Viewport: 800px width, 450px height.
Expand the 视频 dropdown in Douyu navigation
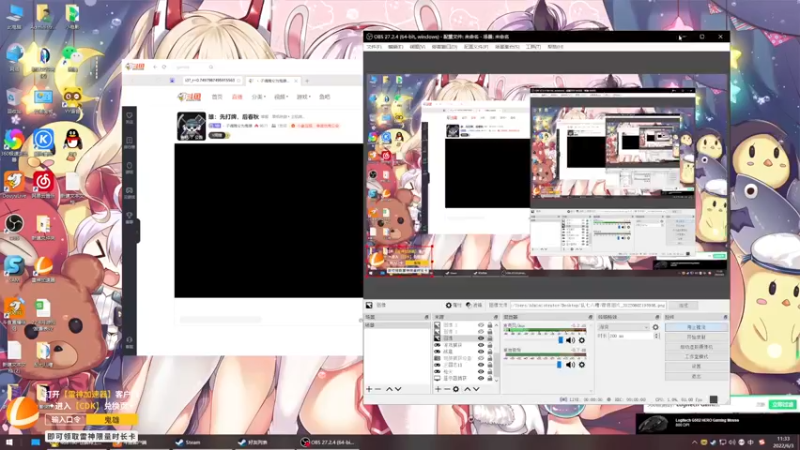281,97
